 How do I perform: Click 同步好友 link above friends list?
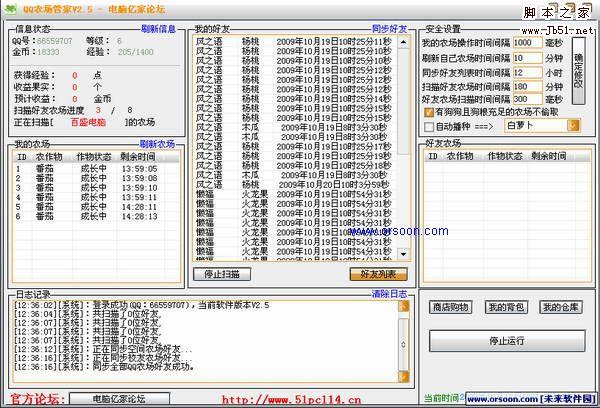[389, 29]
